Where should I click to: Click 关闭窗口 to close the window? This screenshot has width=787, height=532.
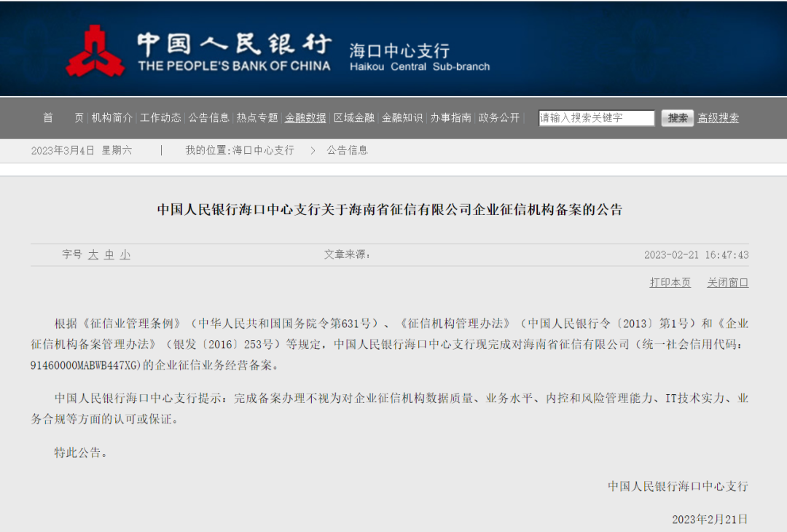(x=727, y=282)
